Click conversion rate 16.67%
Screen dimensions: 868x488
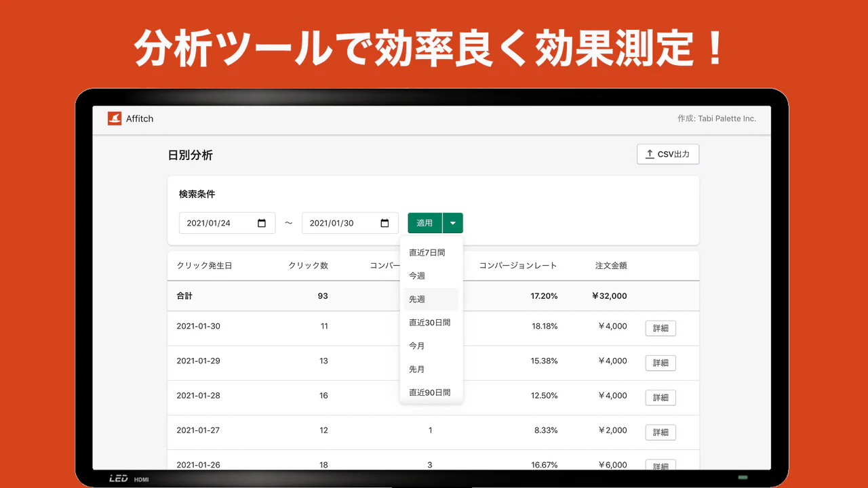coord(545,465)
